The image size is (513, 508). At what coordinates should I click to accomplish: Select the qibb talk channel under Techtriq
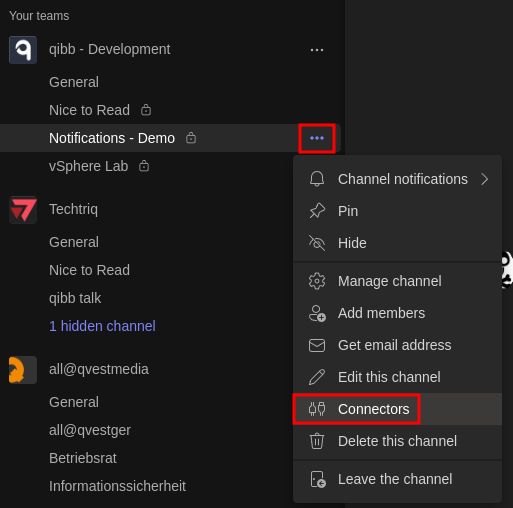click(75, 298)
